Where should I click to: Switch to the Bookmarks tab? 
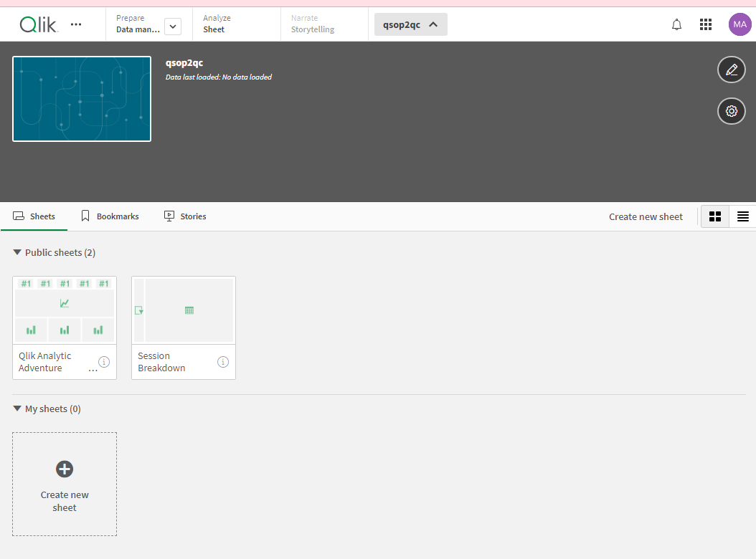click(110, 216)
